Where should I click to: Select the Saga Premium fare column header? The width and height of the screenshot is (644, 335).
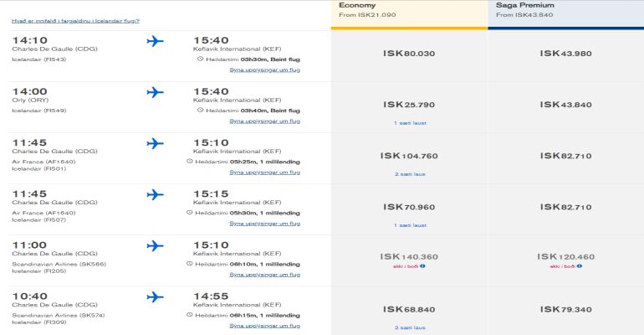pyautogui.click(x=565, y=13)
